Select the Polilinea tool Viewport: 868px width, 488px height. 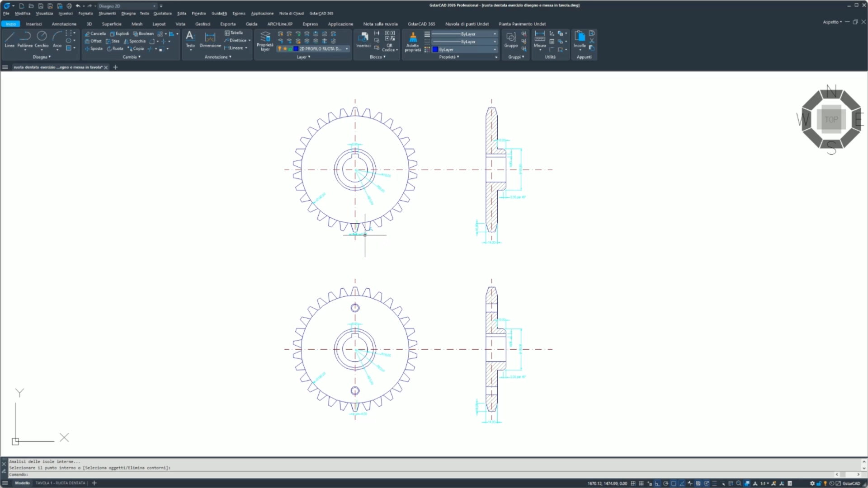(x=25, y=39)
